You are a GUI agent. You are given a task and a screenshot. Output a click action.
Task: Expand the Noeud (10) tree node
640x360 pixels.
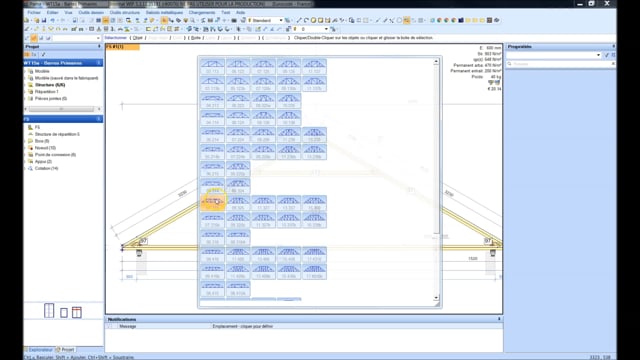point(26,148)
